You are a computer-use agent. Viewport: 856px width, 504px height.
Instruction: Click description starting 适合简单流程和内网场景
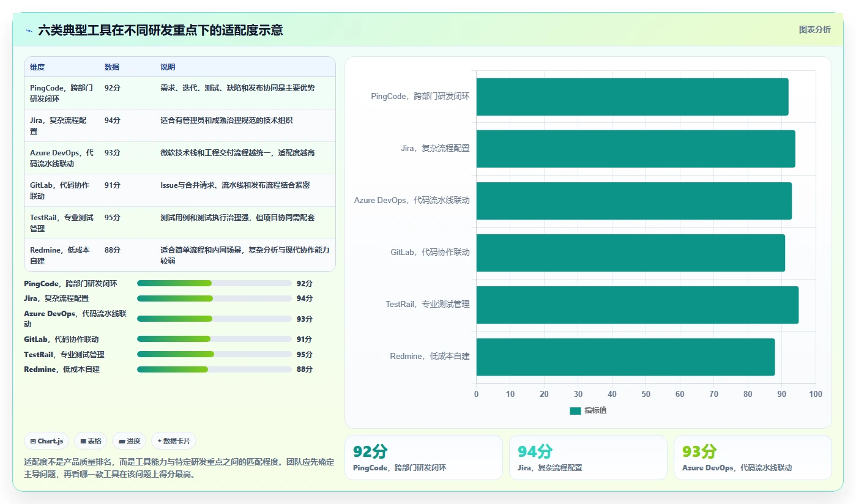(x=245, y=255)
